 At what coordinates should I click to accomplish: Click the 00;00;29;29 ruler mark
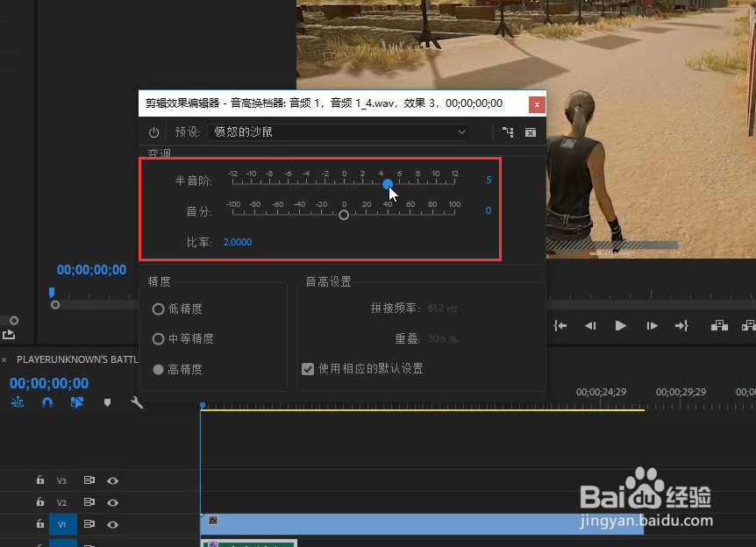tap(681, 392)
